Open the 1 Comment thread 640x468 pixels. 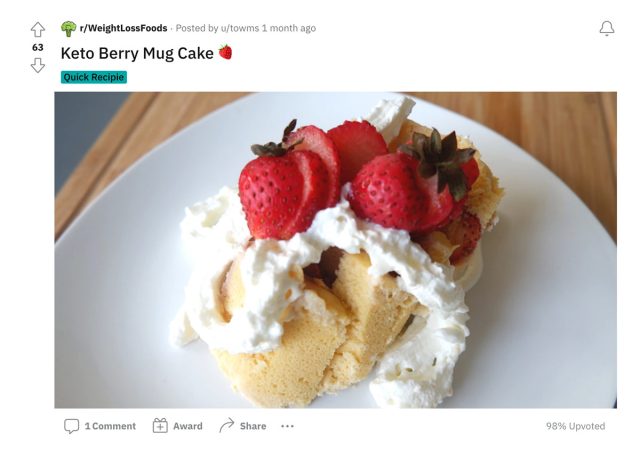(x=110, y=426)
